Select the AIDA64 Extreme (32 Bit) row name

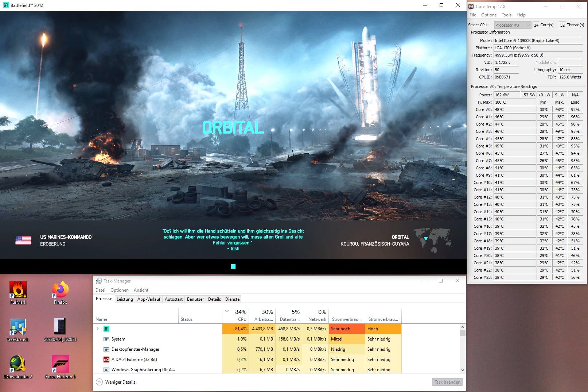point(134,360)
